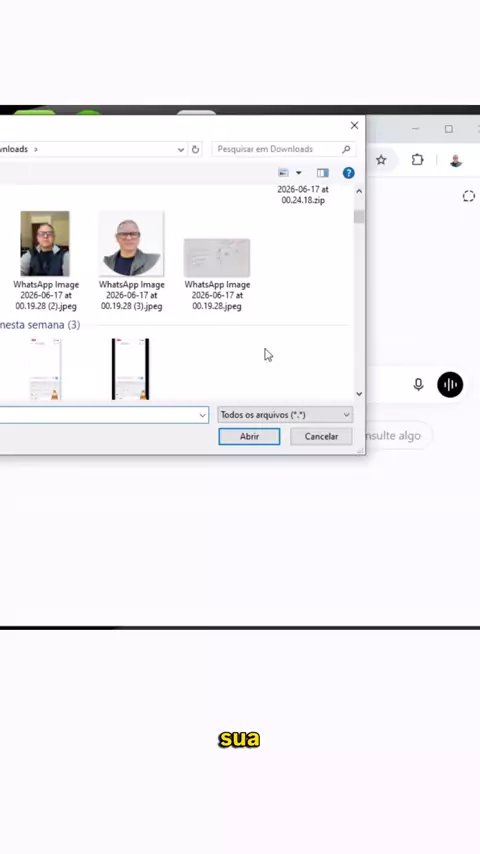Click the Abrir button
The height and width of the screenshot is (854, 480).
coord(250,436)
